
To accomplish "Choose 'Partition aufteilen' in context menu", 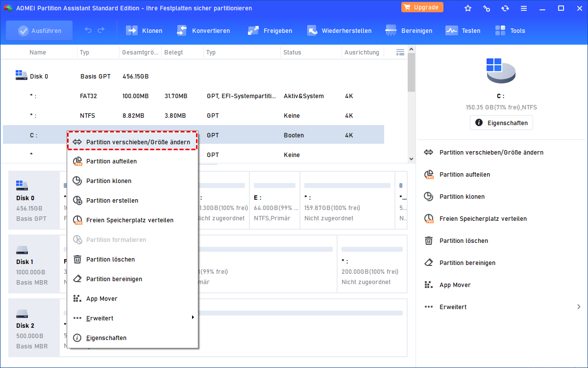I will [132, 161].
